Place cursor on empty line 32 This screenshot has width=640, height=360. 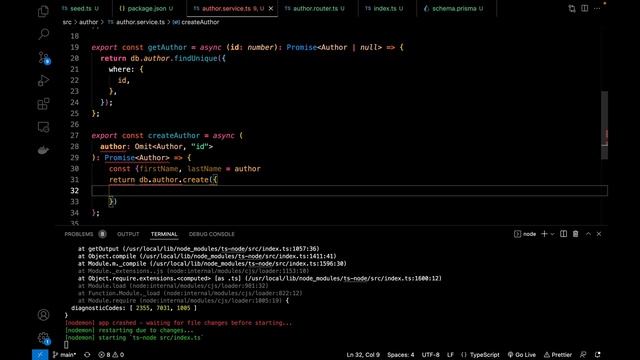(349, 191)
